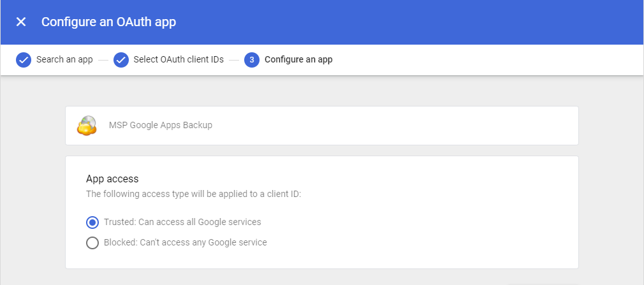Click the Blocked: Can't access any Google service label
This screenshot has height=285, width=644.
pos(185,243)
